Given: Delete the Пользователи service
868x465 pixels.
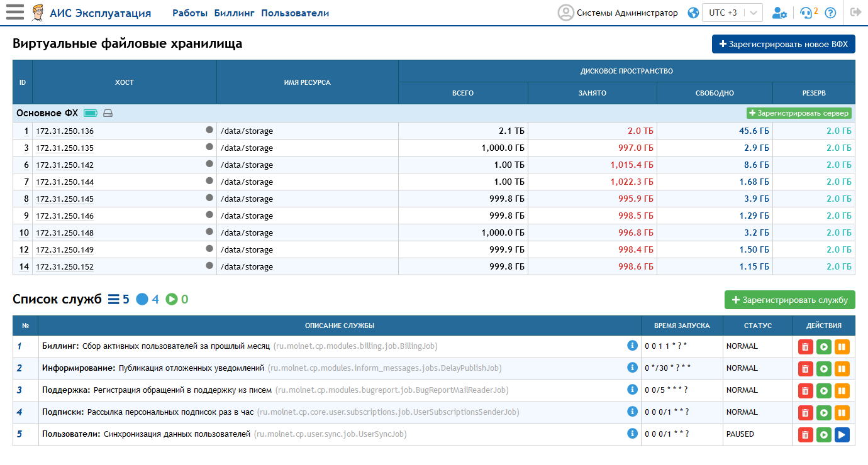Looking at the screenshot, I should point(805,434).
